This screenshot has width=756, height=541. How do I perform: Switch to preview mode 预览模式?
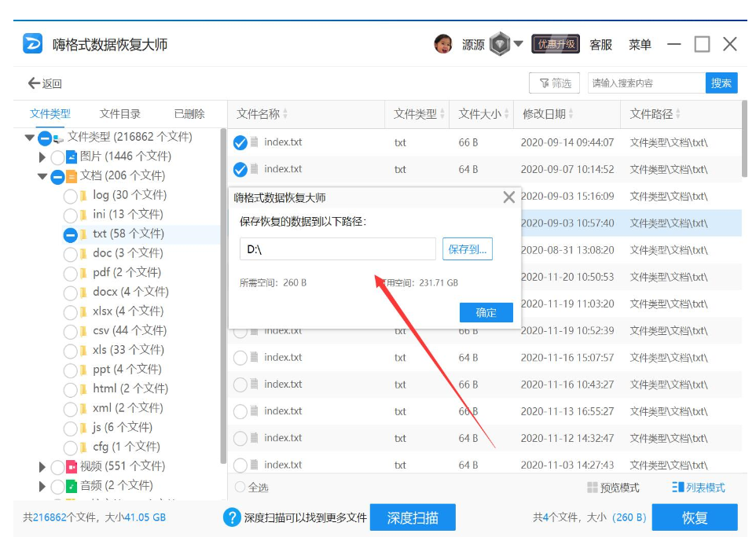coord(613,488)
